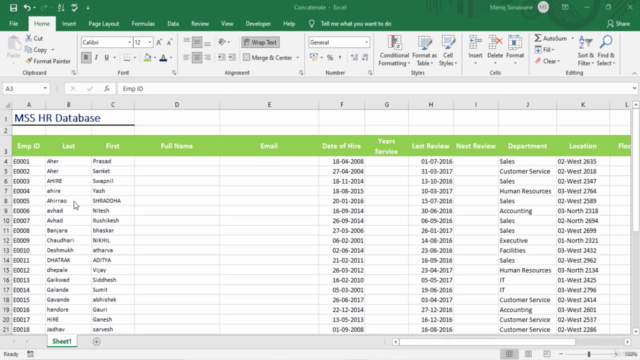Apply comma style formatting
Image resolution: width=640 pixels, height=360 pixels.
(340, 58)
